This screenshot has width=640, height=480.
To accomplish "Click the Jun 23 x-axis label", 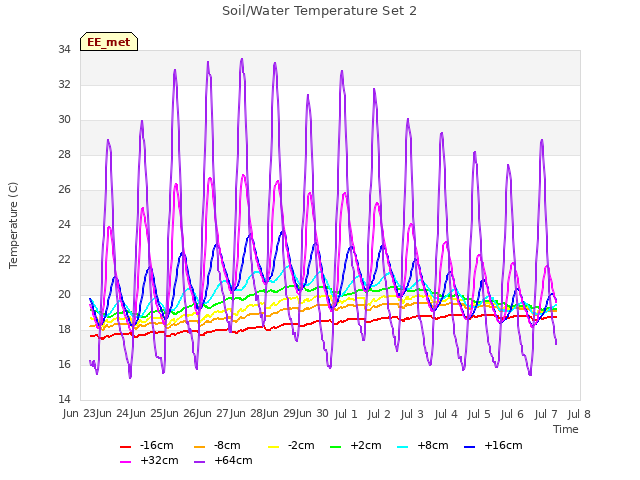I will 80,414.
